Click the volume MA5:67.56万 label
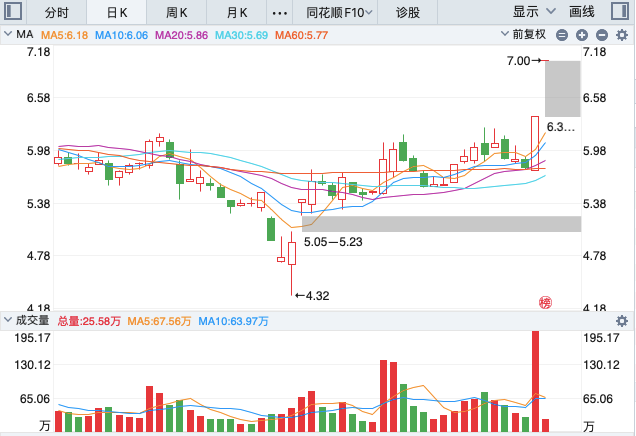Viewport: 636px width, 436px height. click(159, 322)
